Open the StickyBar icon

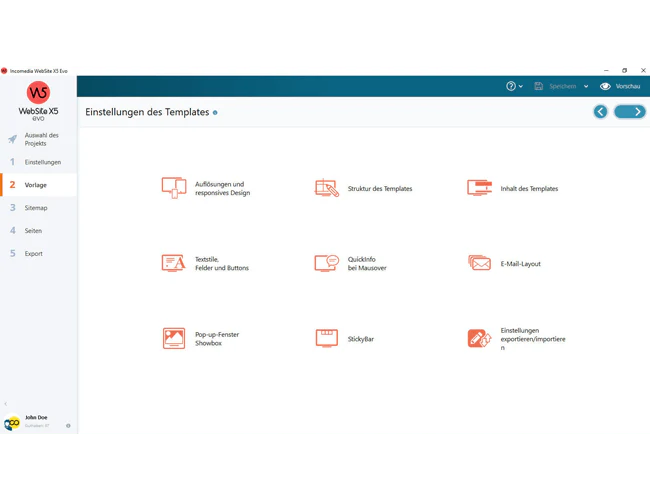click(x=327, y=338)
